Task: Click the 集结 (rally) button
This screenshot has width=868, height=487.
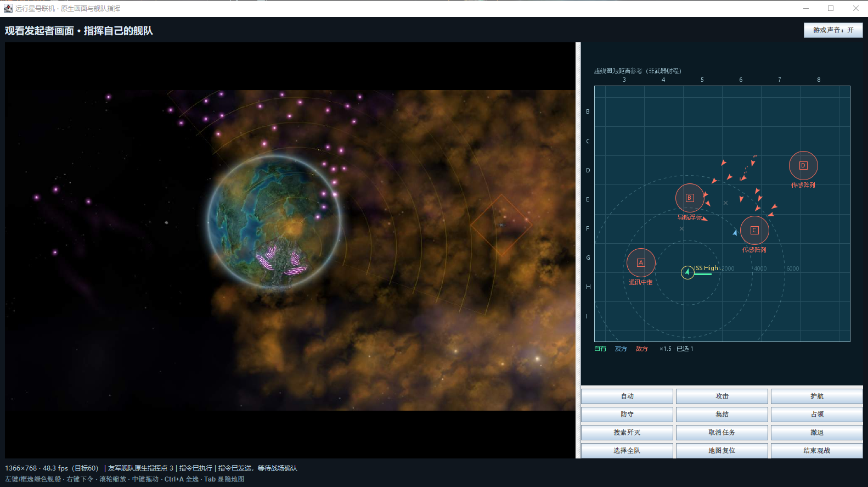Action: tap(722, 415)
